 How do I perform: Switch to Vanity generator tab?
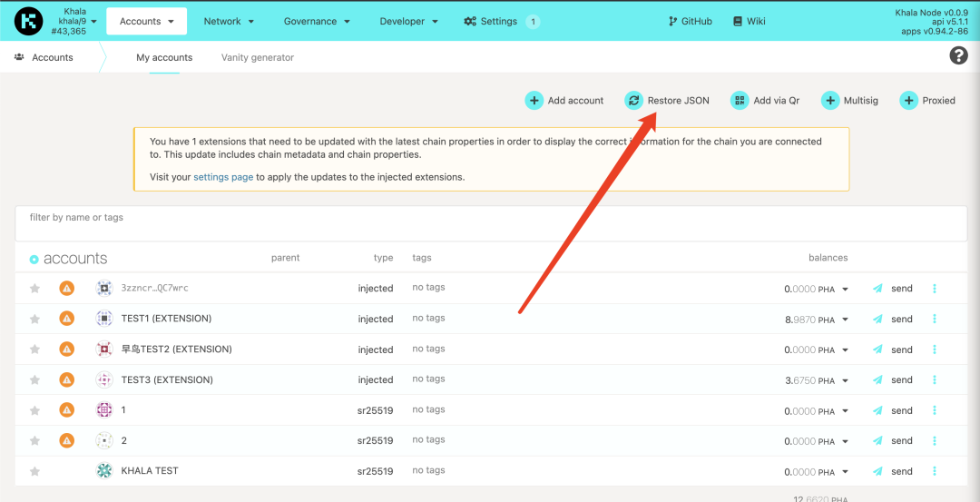(x=257, y=57)
